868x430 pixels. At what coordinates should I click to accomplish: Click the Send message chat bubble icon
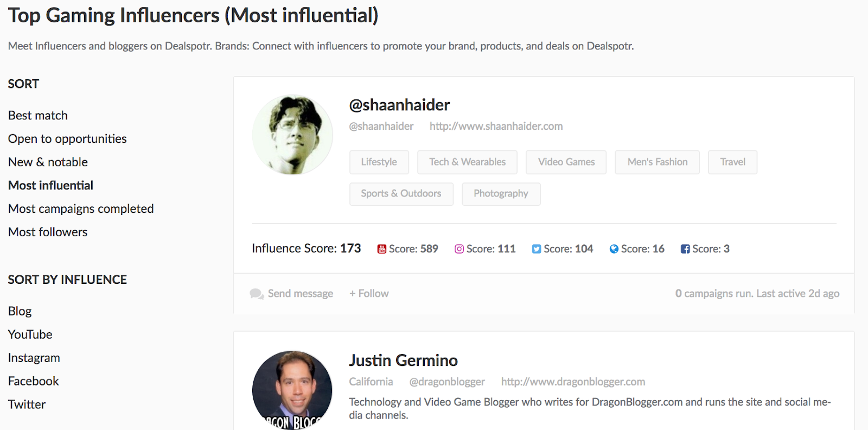[257, 294]
